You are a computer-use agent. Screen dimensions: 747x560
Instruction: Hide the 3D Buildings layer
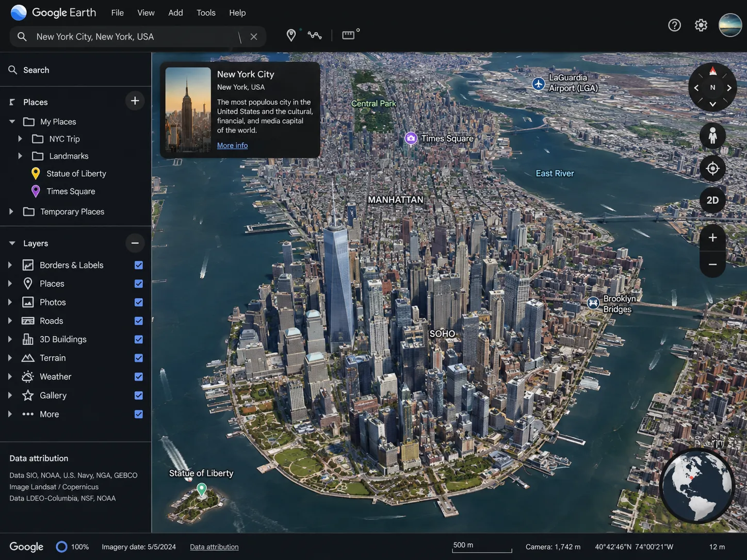point(139,339)
